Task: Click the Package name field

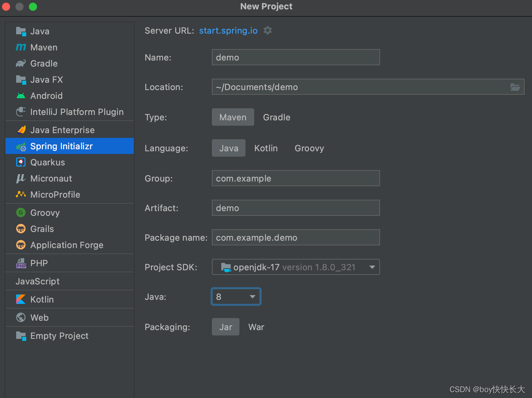Action: 296,237
